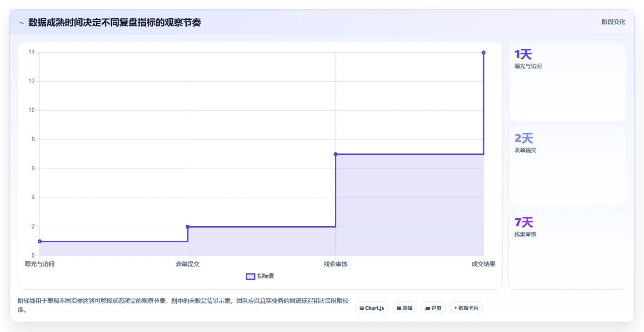
Task: Click the 指标值 legend color box
Action: [x=250, y=277]
